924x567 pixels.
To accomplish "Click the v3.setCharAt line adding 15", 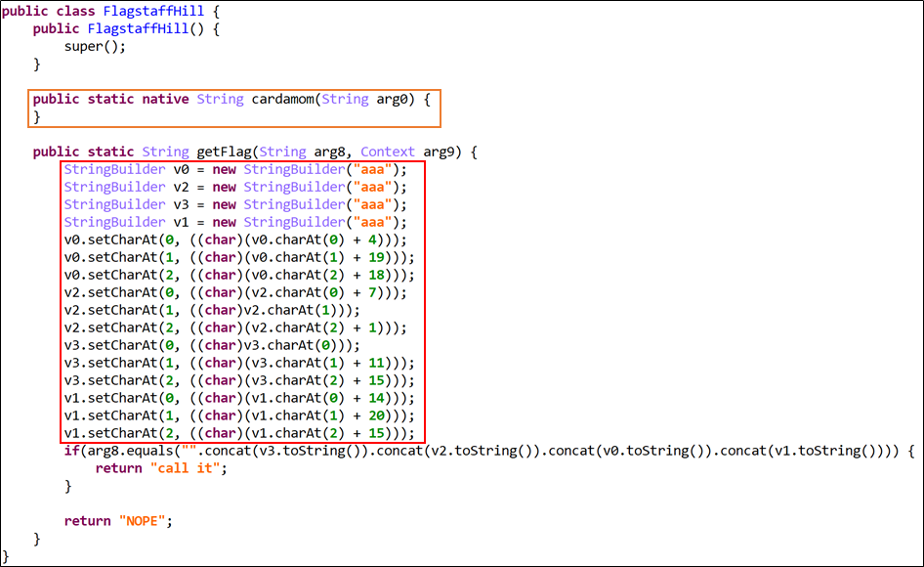I will [x=239, y=380].
